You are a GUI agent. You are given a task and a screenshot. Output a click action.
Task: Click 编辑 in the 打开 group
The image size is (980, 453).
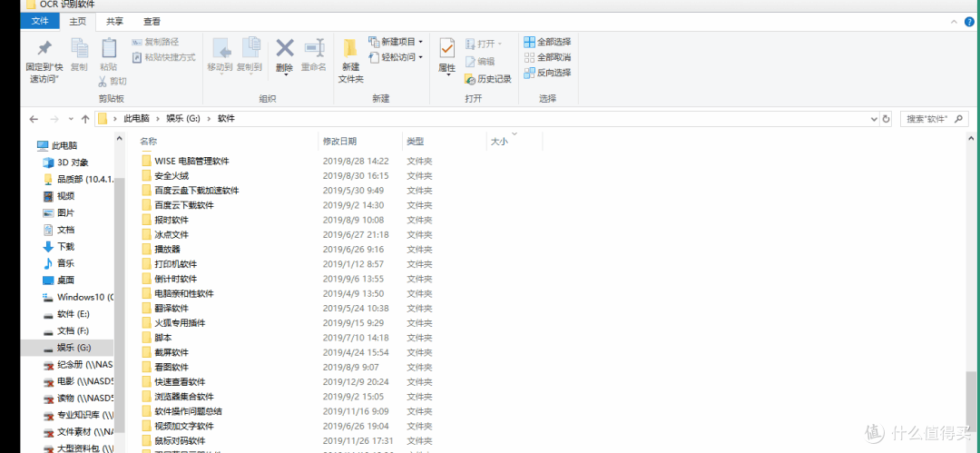tap(479, 62)
